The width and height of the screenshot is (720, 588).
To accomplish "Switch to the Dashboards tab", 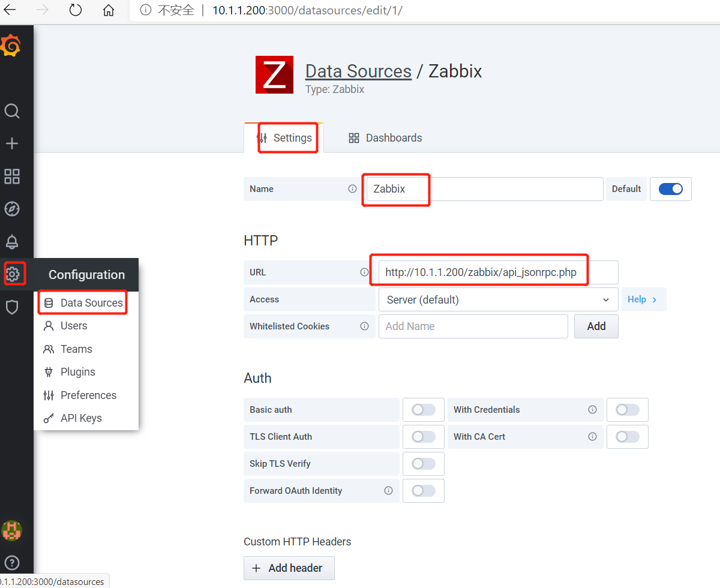I will pyautogui.click(x=385, y=137).
